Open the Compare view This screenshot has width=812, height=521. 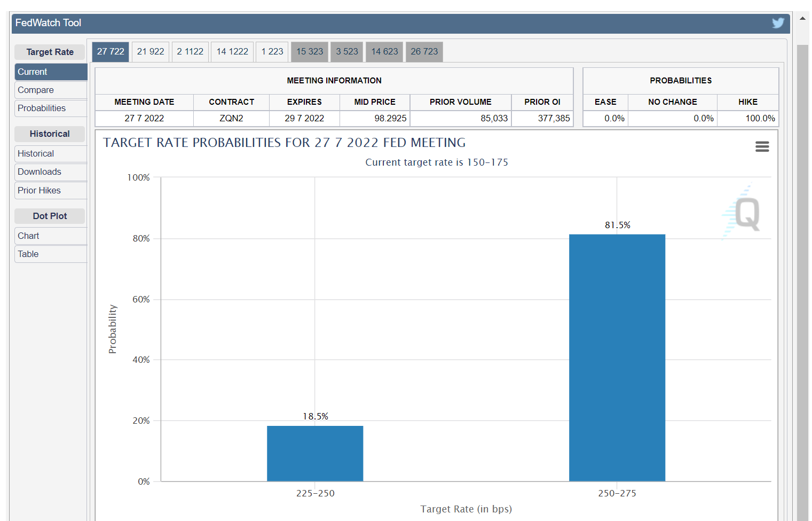(x=51, y=90)
